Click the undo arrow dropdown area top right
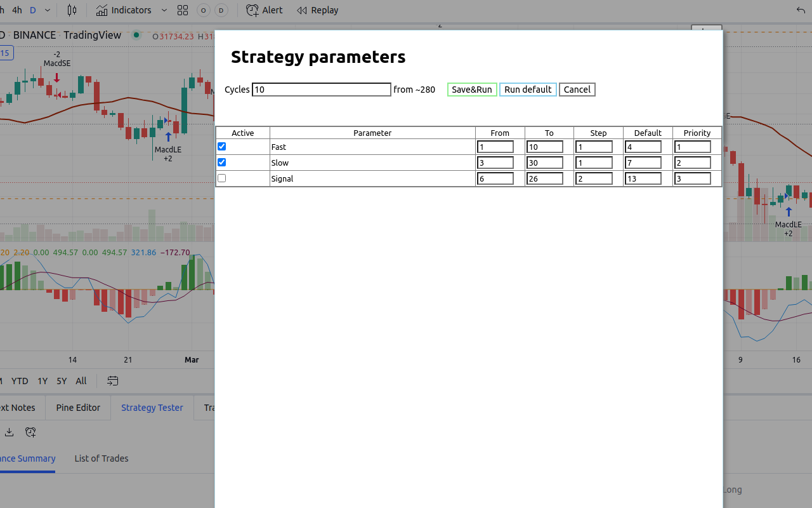The width and height of the screenshot is (812, 508). coord(800,10)
